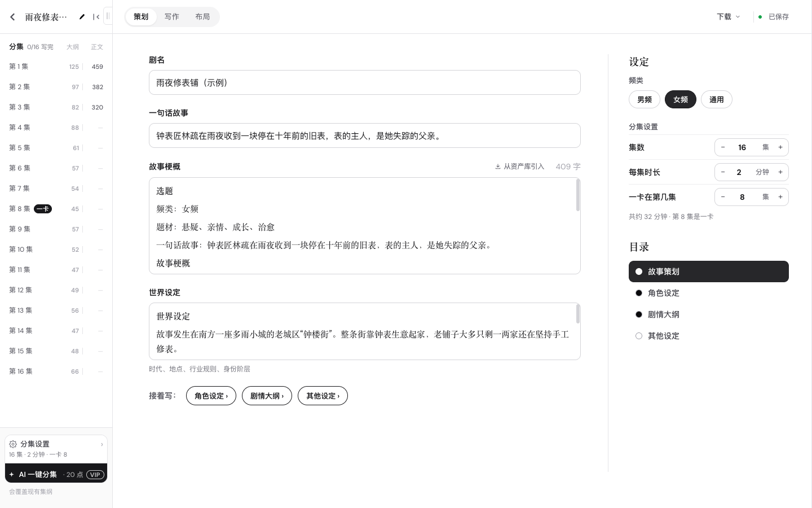Click 从资产库引入 link

coord(519,167)
